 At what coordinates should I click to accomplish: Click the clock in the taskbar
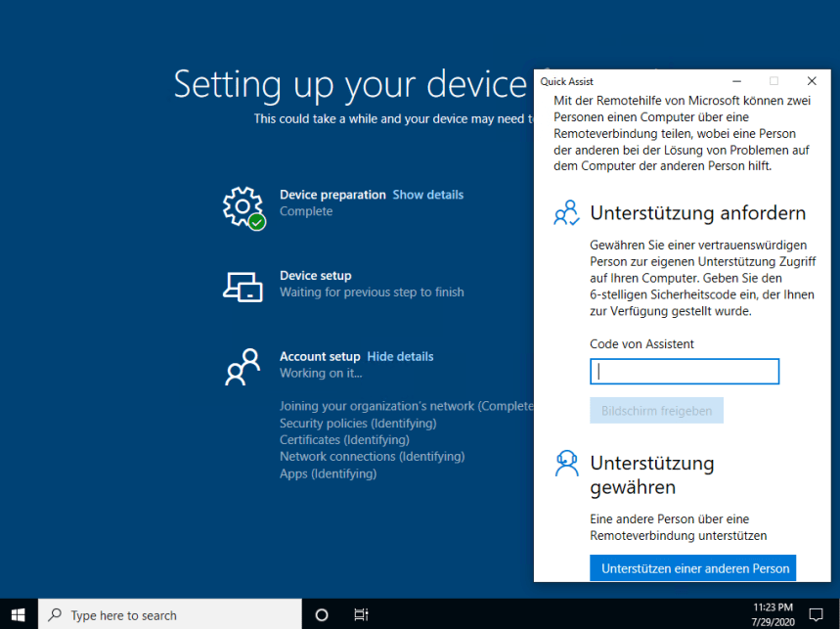[x=772, y=613]
